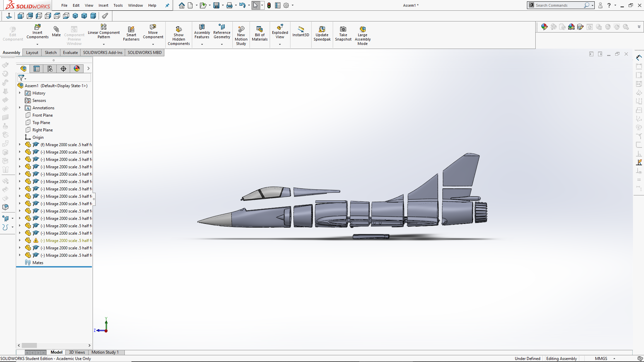
Task: Toggle Instant3D mode
Action: pyautogui.click(x=301, y=32)
